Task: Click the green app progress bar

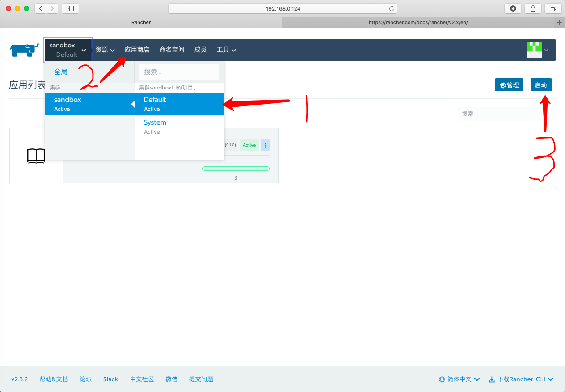Action: (236, 169)
